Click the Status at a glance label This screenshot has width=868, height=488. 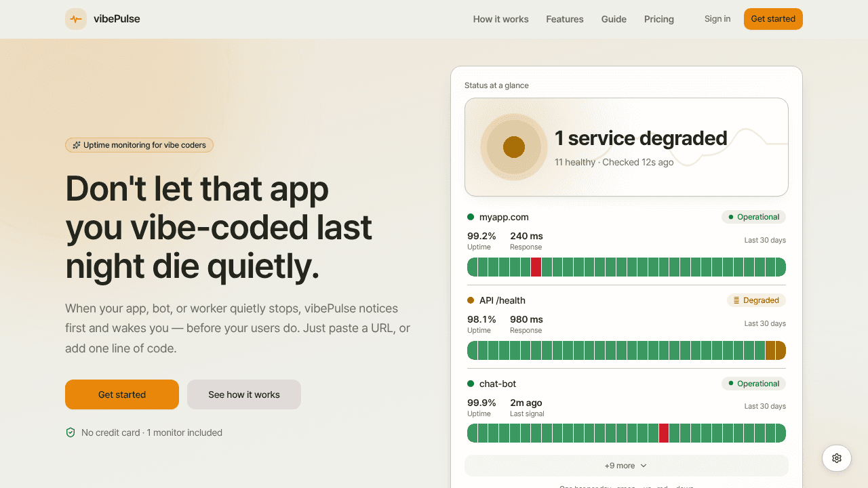pyautogui.click(x=496, y=85)
